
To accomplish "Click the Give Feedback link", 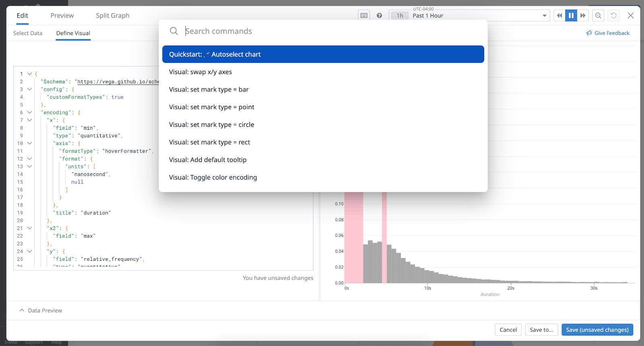I will coord(608,33).
